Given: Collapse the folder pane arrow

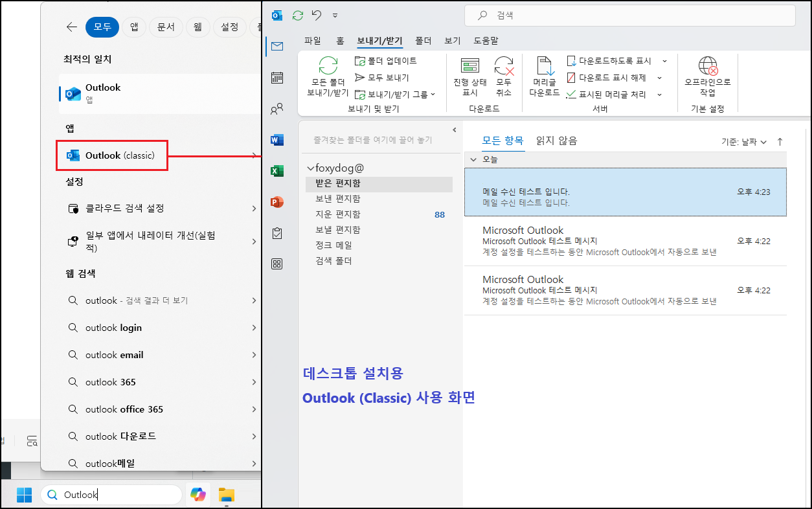Looking at the screenshot, I should (x=455, y=130).
